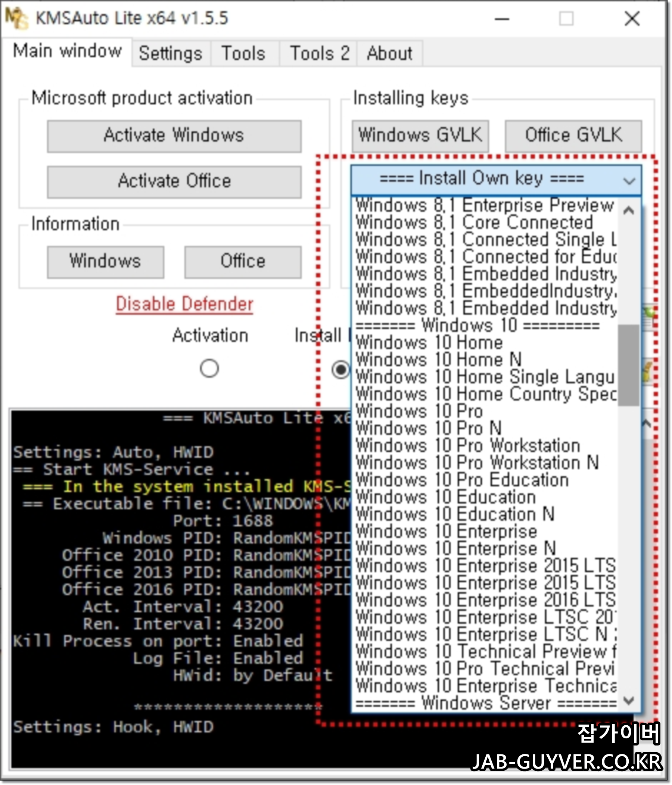Select Windows 10 Technical Preview entry
672x785 pixels.
pyautogui.click(x=485, y=652)
